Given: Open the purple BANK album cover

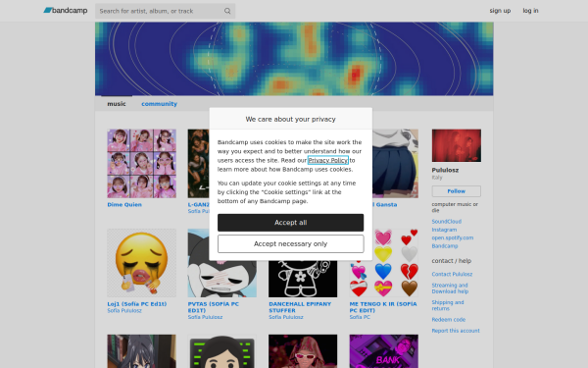Looking at the screenshot, I should pyautogui.click(x=383, y=351).
